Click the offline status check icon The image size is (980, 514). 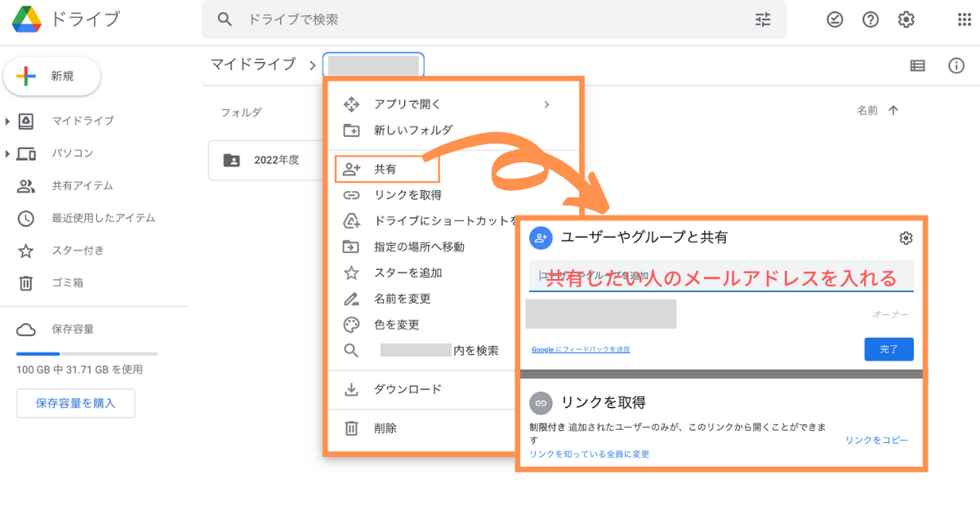point(834,20)
